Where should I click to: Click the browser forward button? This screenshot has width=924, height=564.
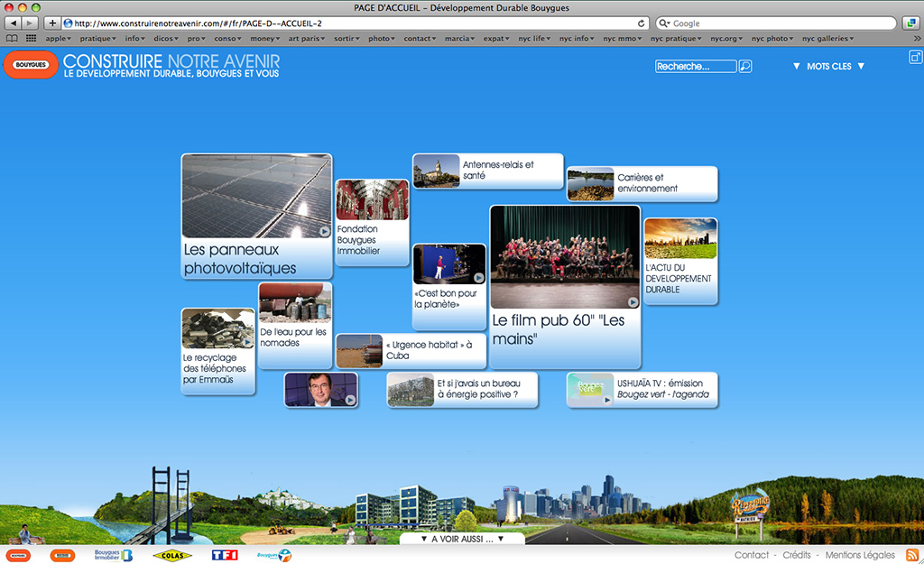[30, 23]
